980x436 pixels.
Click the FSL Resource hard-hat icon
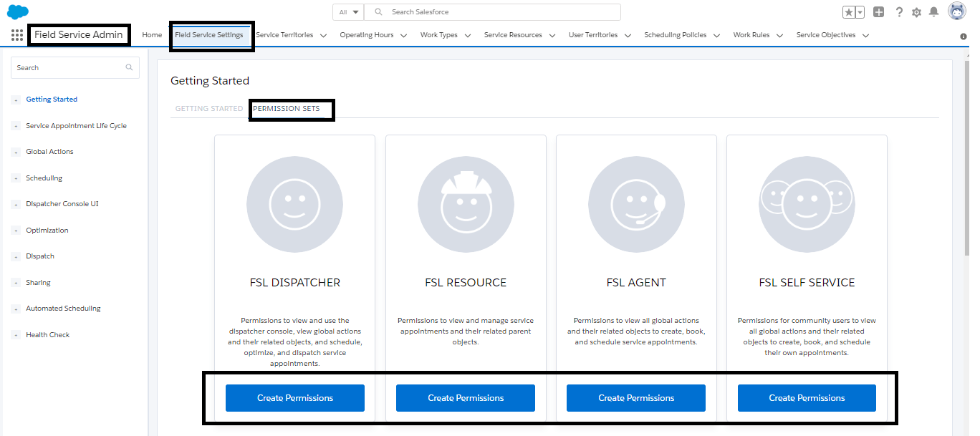point(466,204)
